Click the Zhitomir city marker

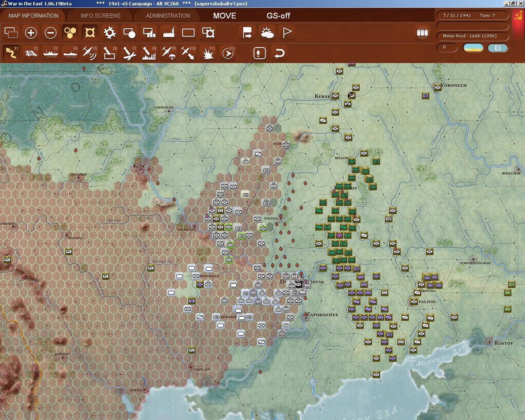click(x=78, y=178)
